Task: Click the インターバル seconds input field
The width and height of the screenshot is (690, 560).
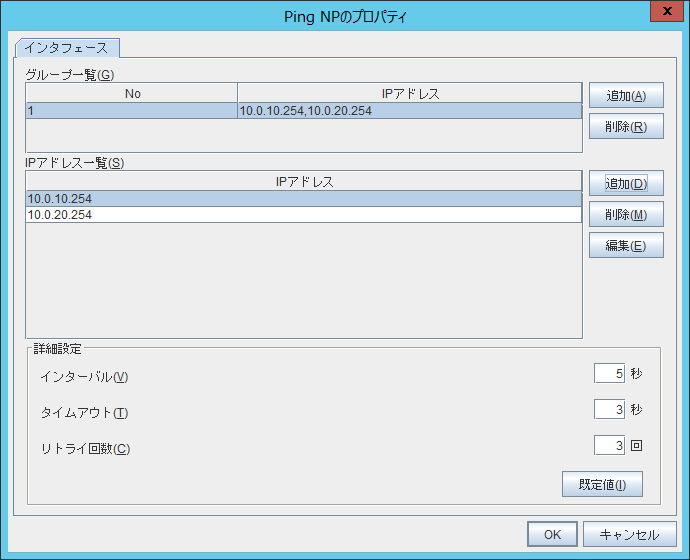Action: click(609, 373)
